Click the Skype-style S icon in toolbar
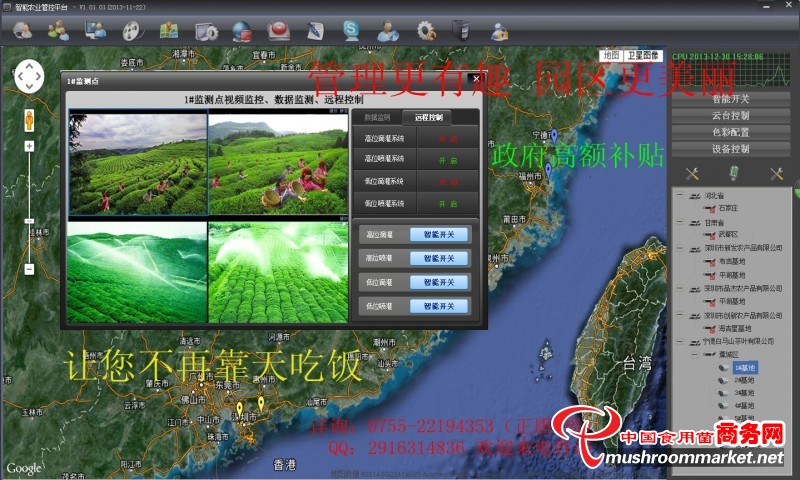The height and width of the screenshot is (480, 800). coord(351,31)
